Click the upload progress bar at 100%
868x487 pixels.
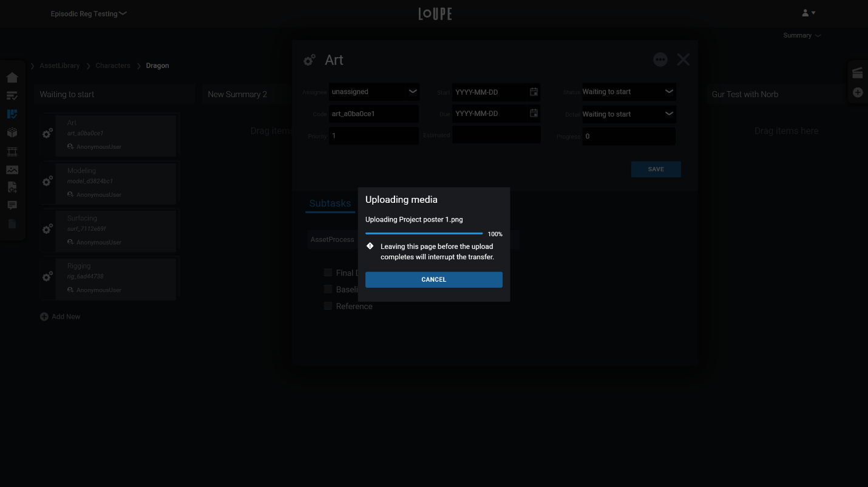(x=424, y=233)
